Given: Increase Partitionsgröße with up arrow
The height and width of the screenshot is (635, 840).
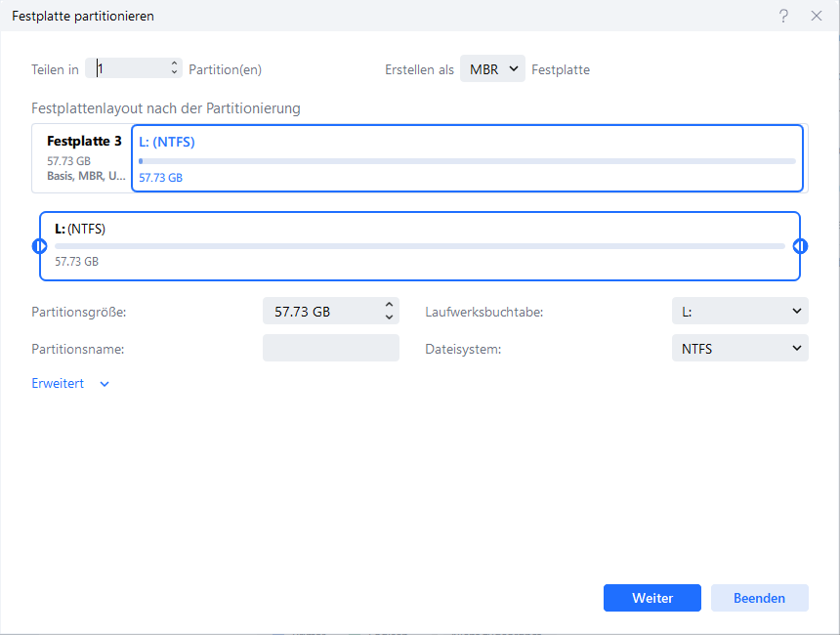Looking at the screenshot, I should (389, 305).
